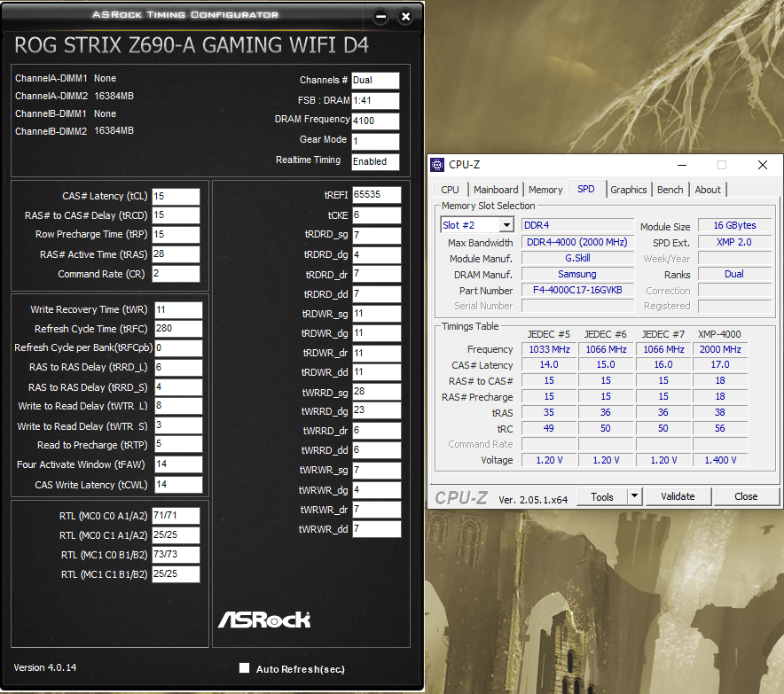Click the DRAM Manuf. Samsung value
This screenshot has height=694, width=784.
click(x=577, y=274)
